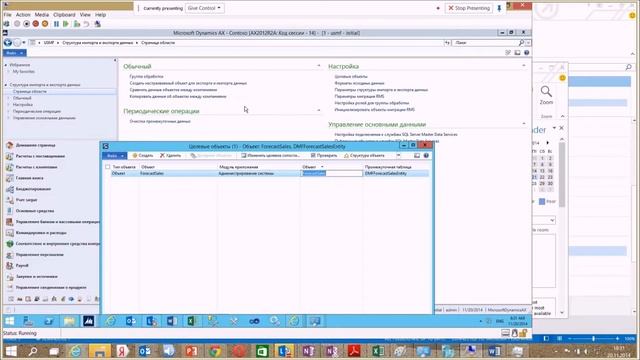This screenshot has width=640, height=360.
Task: Open the blue Файл menu in target entities dialog
Action: click(x=114, y=156)
